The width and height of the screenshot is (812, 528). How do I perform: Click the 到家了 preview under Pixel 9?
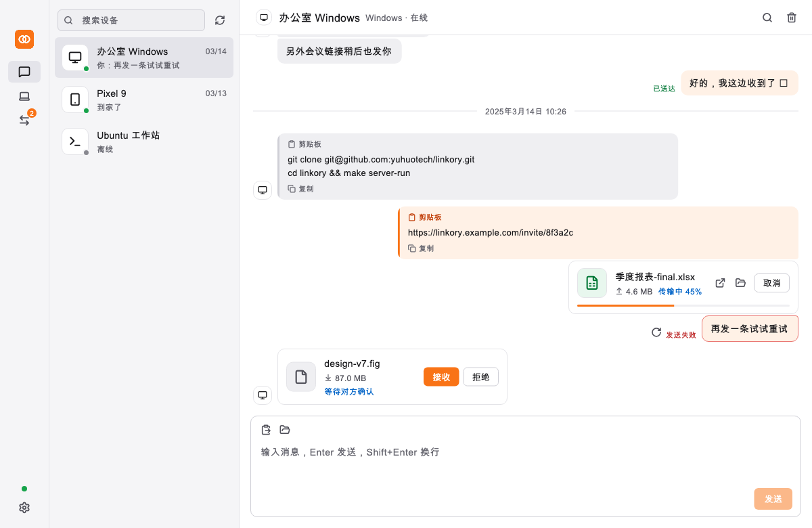(109, 107)
